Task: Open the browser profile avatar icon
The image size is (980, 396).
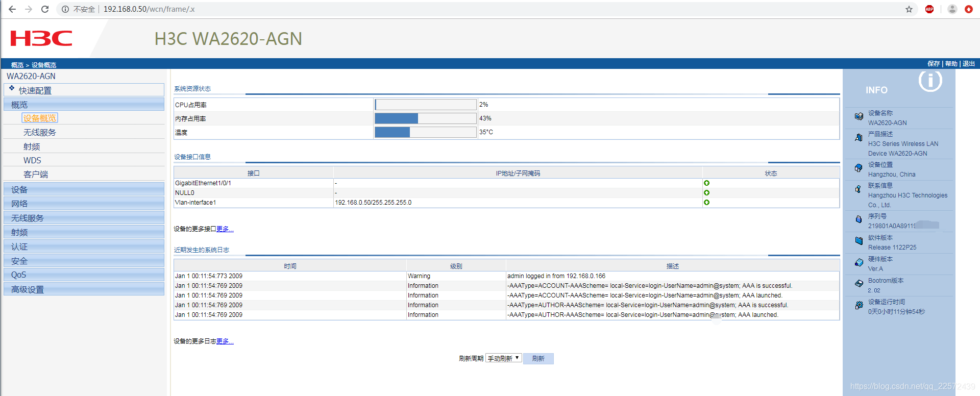Action: click(x=952, y=9)
